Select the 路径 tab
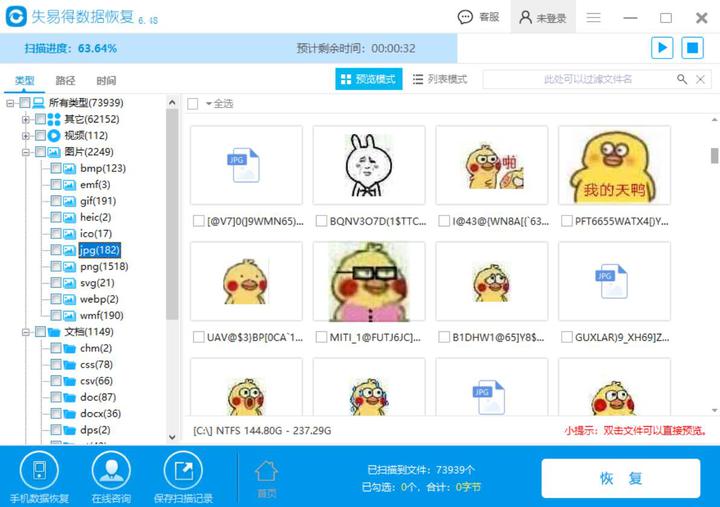This screenshot has height=507, width=720. pos(65,80)
